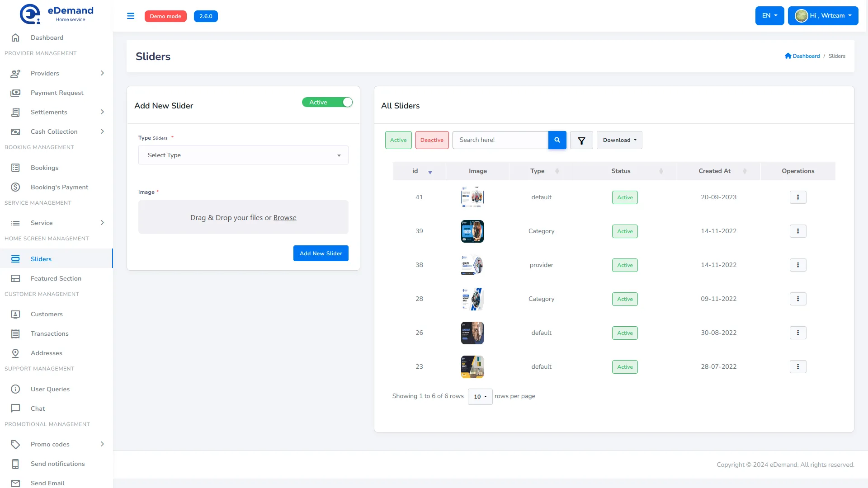Image resolution: width=868 pixels, height=488 pixels.
Task: Click the Addresses pin icon
Action: (x=15, y=353)
